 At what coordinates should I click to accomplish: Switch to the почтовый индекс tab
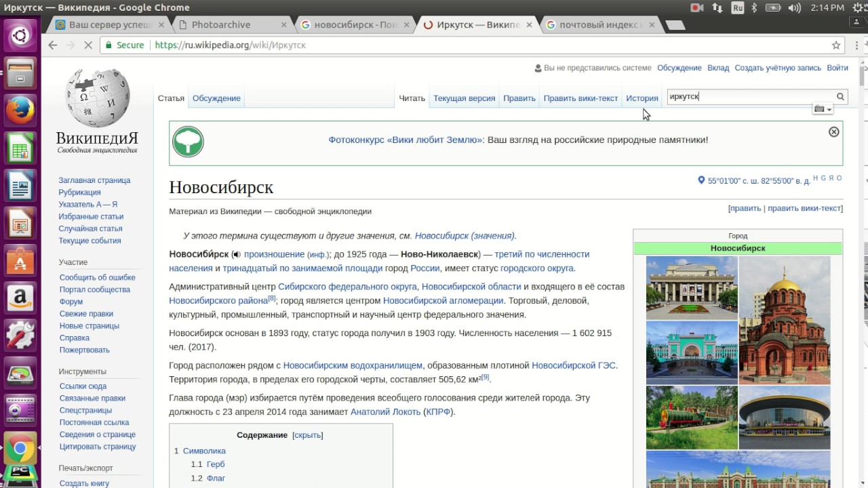(599, 24)
